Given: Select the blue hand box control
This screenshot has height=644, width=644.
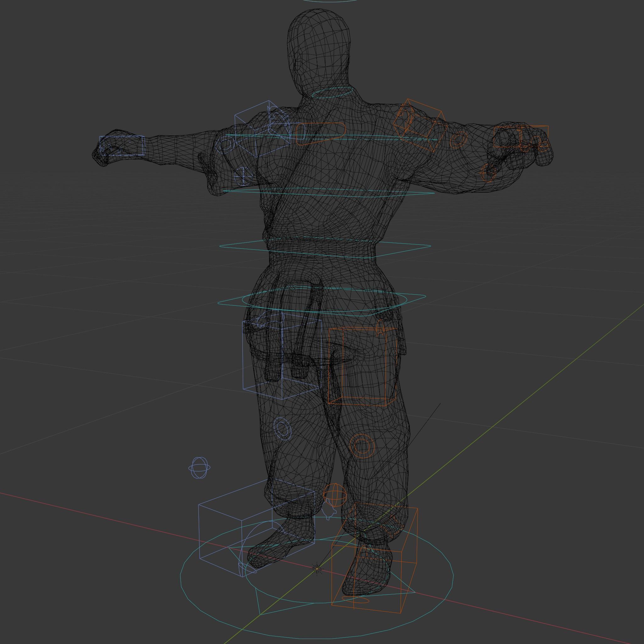Looking at the screenshot, I should (122, 145).
